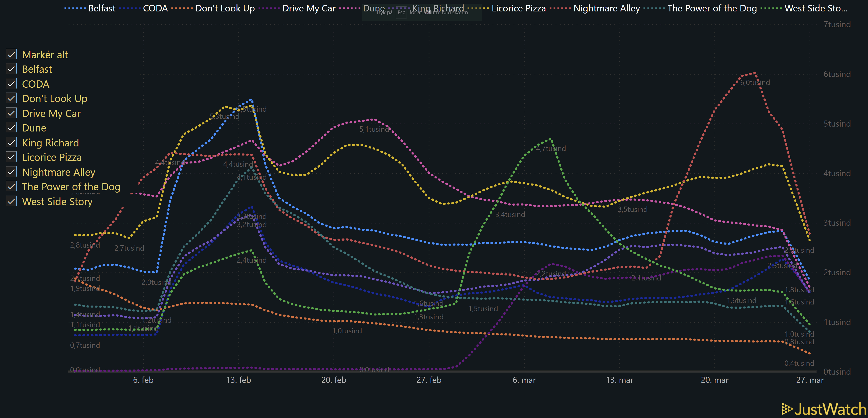Uncheck the Markér alt checkbox
Image resolution: width=868 pixels, height=418 pixels.
click(11, 54)
